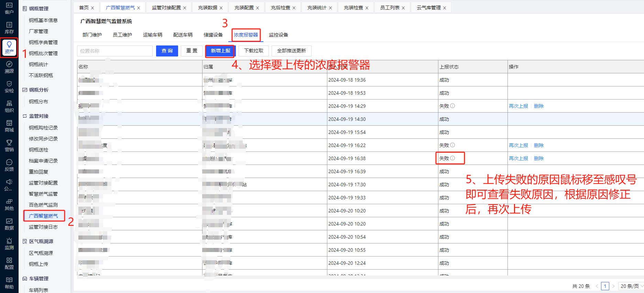The width and height of the screenshot is (644, 293).
Task: Go to page 1 in pagination
Action: (605, 286)
